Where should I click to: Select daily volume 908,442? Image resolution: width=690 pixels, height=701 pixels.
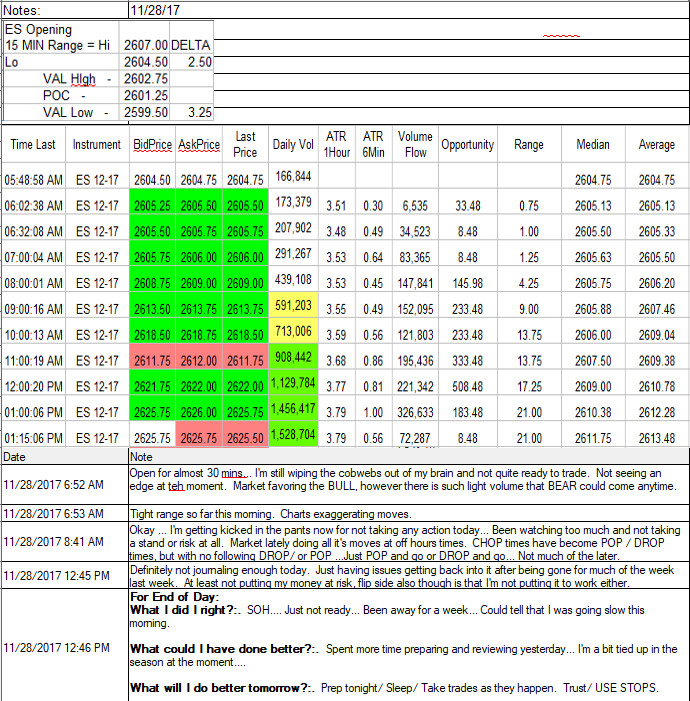(x=293, y=357)
